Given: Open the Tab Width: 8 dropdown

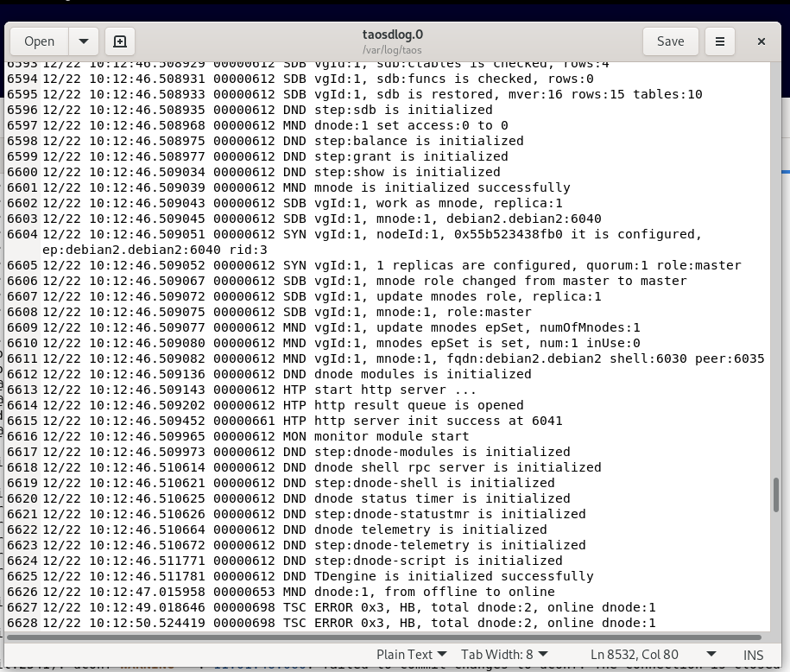Looking at the screenshot, I should (504, 654).
